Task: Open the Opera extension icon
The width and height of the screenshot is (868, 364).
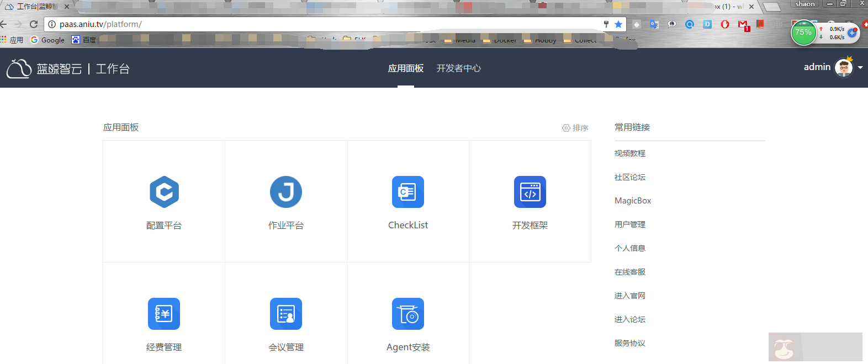Action: (725, 24)
